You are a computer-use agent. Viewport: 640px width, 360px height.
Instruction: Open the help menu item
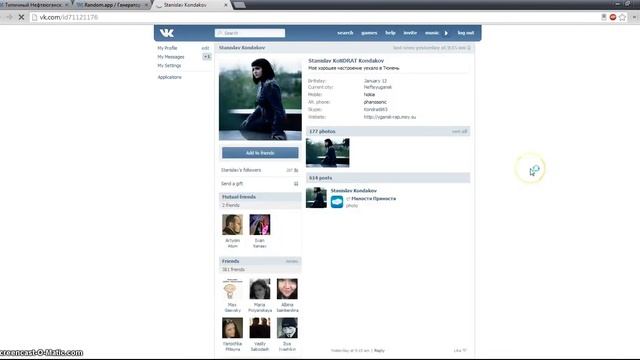click(390, 33)
